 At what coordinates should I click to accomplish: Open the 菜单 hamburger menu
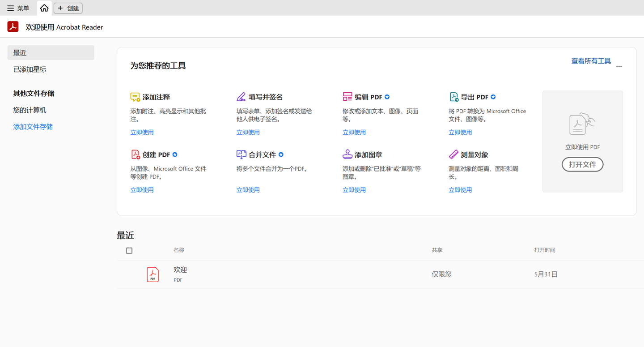18,8
